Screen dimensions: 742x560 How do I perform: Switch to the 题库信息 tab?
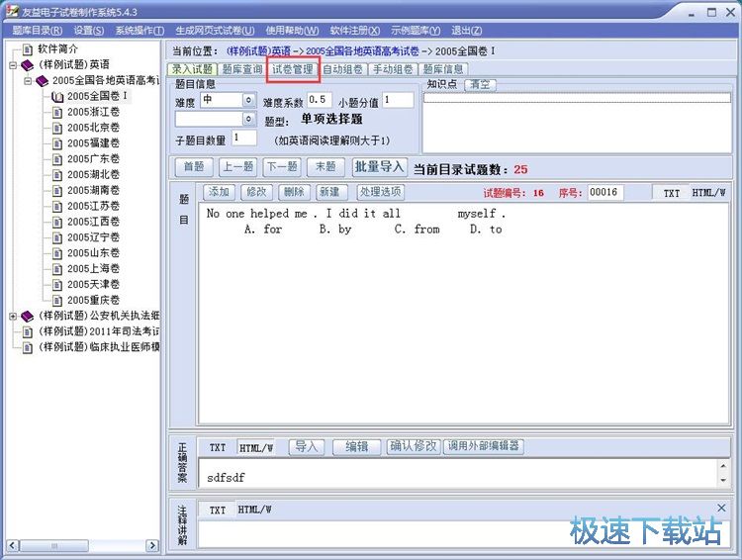tap(443, 69)
